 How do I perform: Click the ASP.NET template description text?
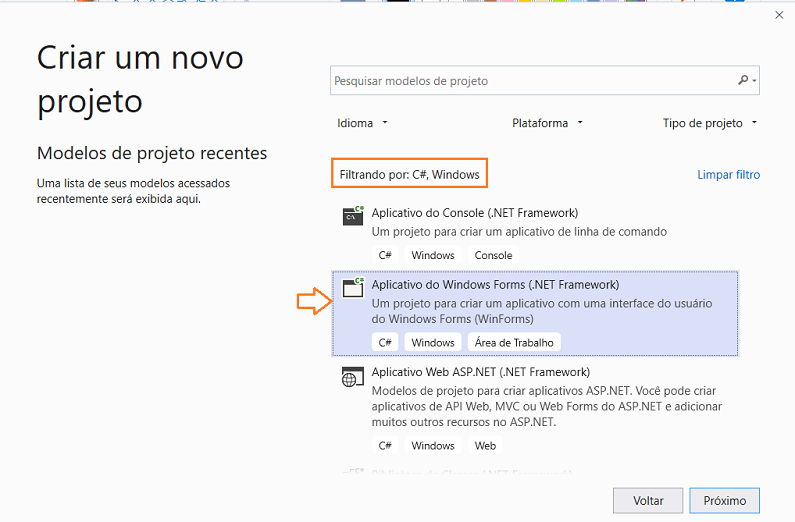(547, 406)
